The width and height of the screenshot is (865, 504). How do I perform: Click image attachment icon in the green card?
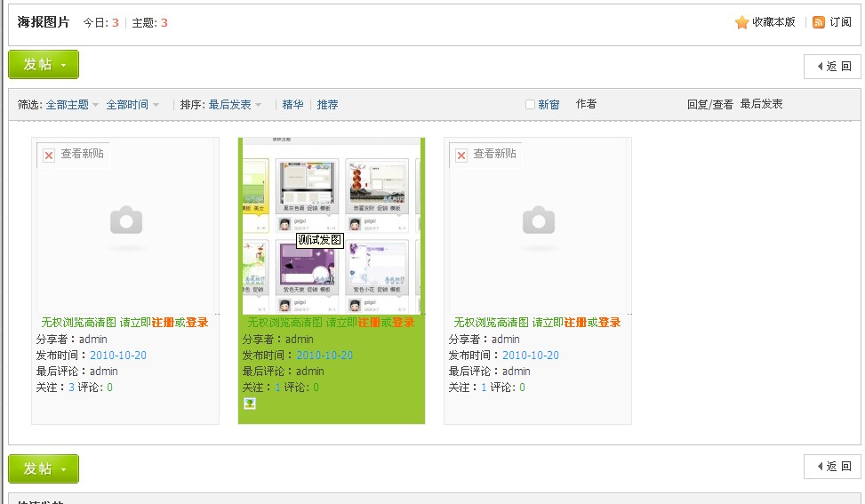[x=250, y=404]
